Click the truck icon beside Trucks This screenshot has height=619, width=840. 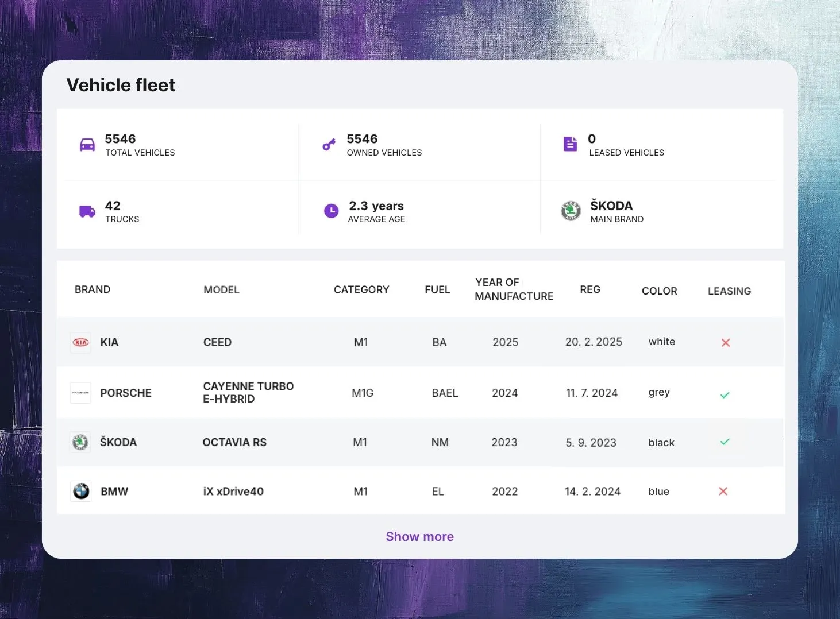coord(87,211)
